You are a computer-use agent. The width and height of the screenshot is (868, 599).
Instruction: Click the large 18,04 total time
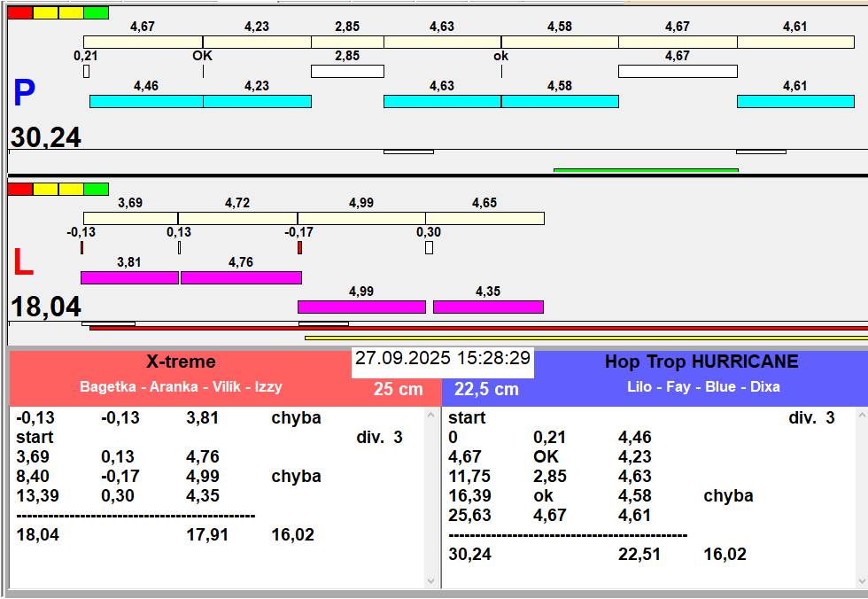click(x=46, y=307)
